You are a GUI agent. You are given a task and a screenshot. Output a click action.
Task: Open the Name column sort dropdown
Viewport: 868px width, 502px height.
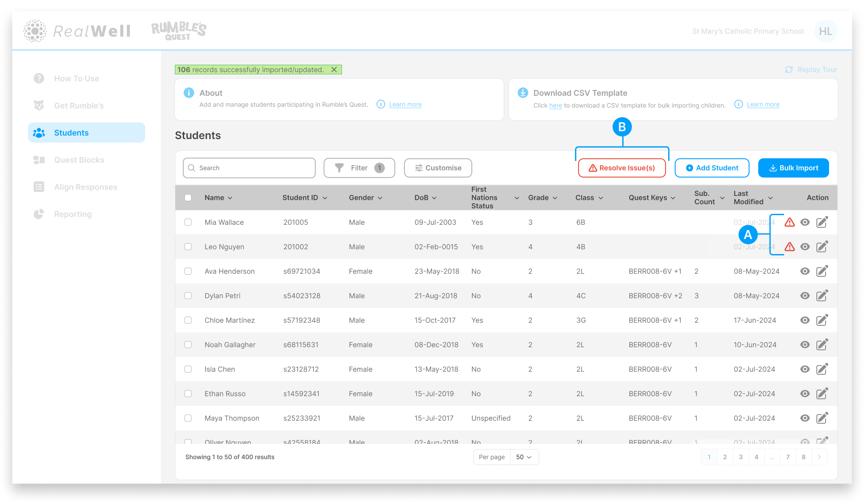pyautogui.click(x=231, y=198)
